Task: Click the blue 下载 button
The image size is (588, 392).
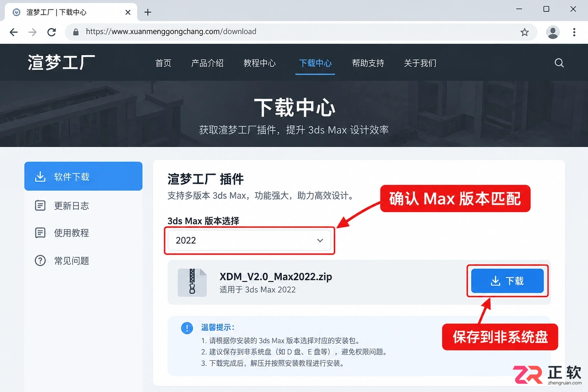Action: pyautogui.click(x=507, y=281)
